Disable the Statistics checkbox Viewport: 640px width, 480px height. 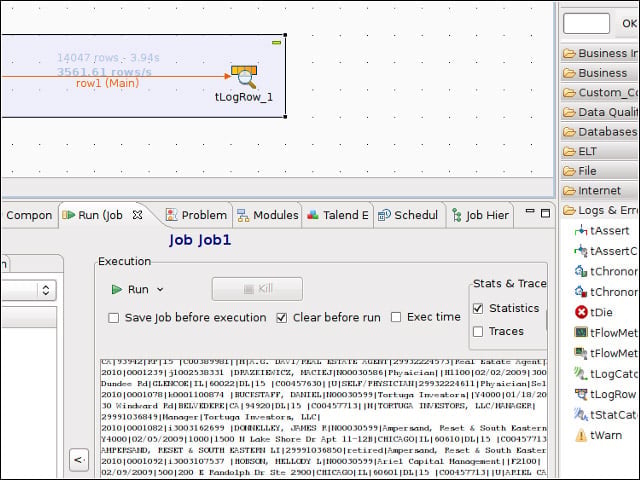[478, 309]
